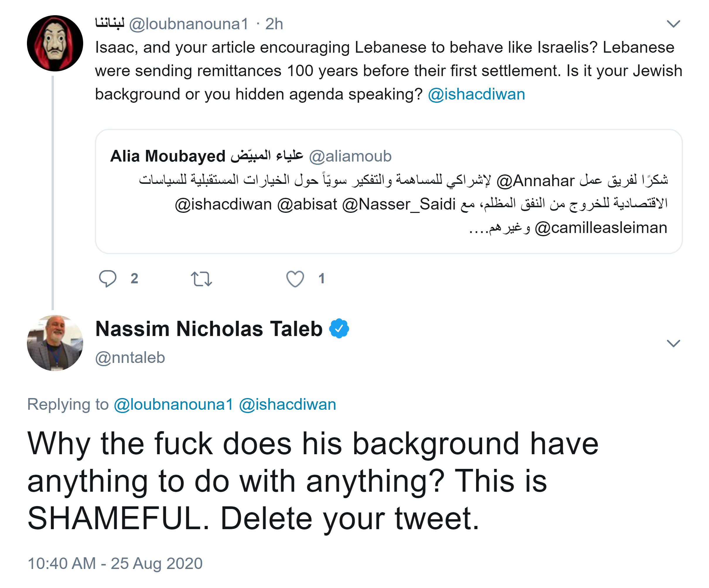Screen dimensions: 709x588
Task: Open Nassim Taleb's profile photo
Action: click(55, 343)
